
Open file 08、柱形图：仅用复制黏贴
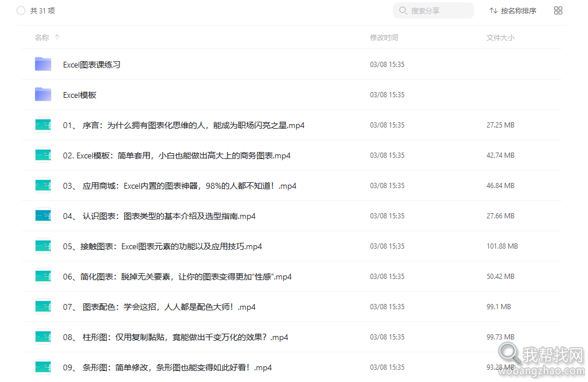[x=175, y=337]
